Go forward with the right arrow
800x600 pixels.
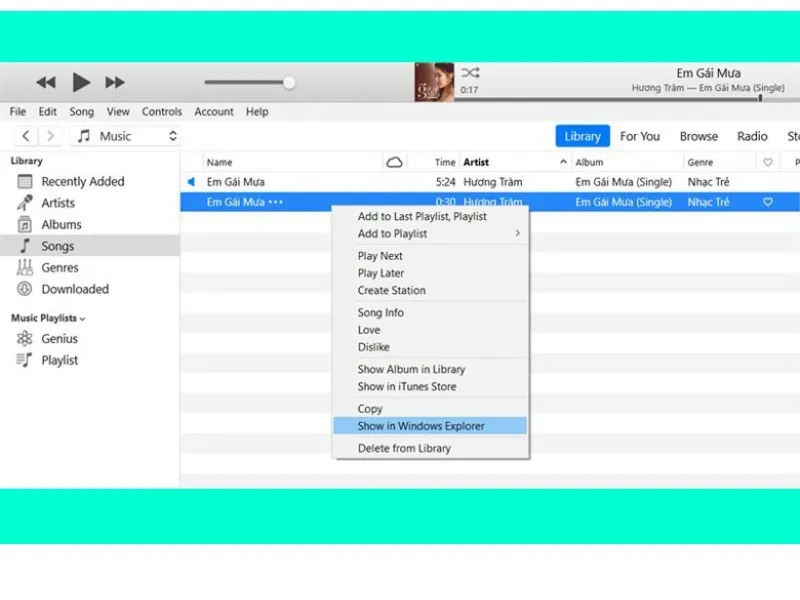[50, 136]
